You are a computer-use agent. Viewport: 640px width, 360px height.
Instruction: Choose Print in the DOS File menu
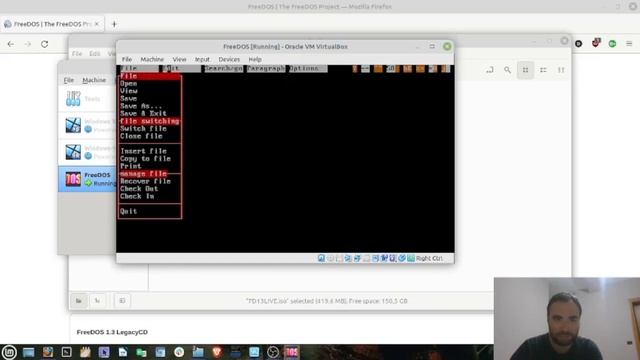tap(131, 166)
